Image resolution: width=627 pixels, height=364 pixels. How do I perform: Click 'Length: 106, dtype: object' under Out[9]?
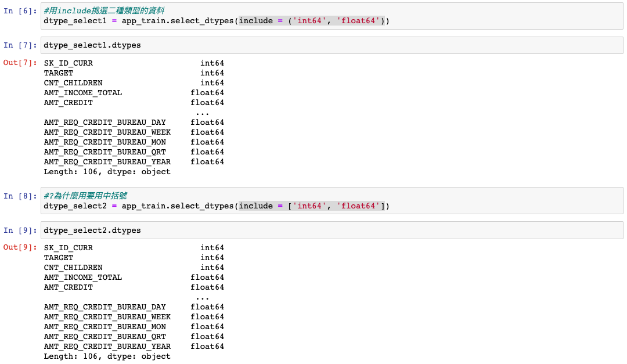pos(107,356)
